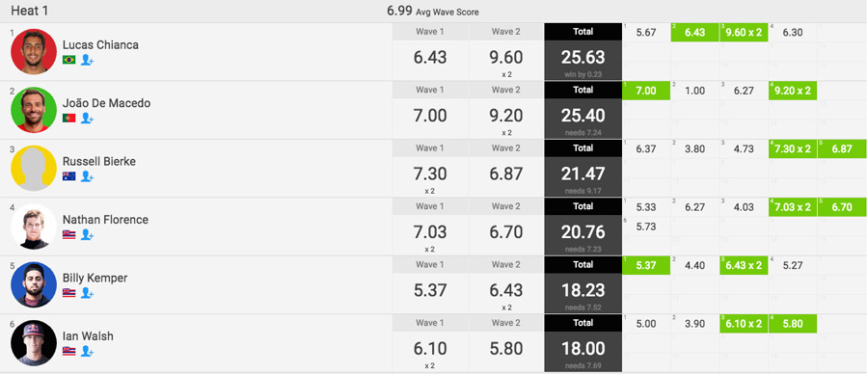Click follow icon next to Russell Bierke
868x374 pixels.
[87, 176]
